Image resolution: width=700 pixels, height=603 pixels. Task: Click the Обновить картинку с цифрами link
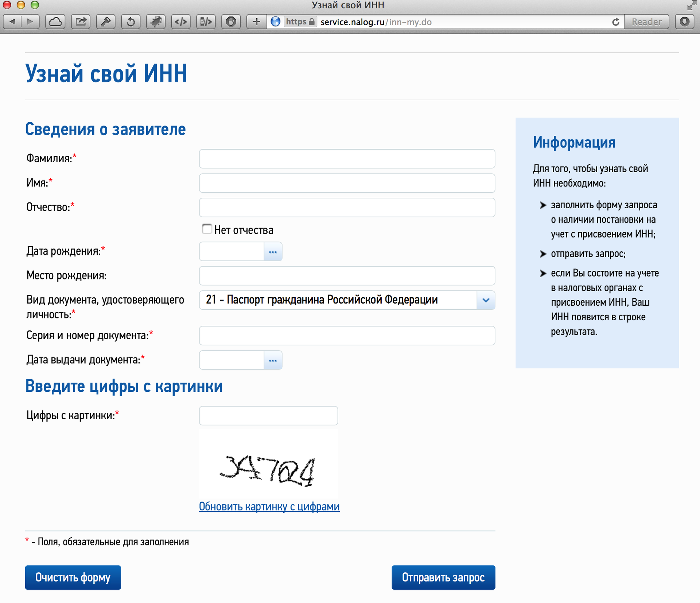click(x=269, y=506)
